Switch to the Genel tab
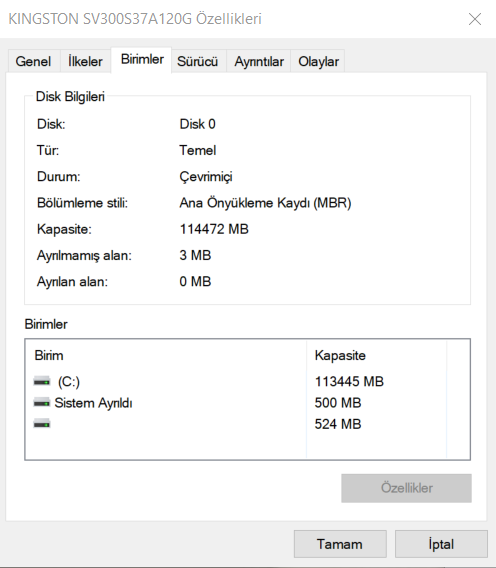The height and width of the screenshot is (568, 496). (33, 61)
